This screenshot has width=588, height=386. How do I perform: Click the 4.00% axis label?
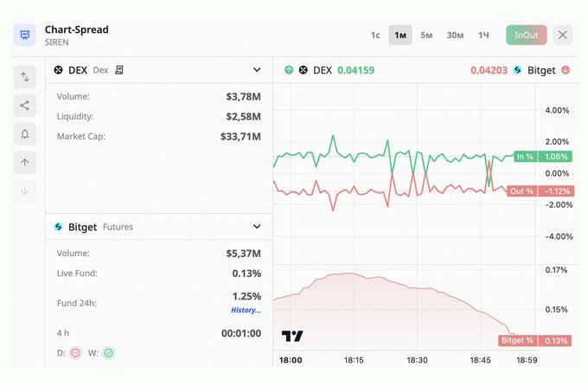point(557,111)
